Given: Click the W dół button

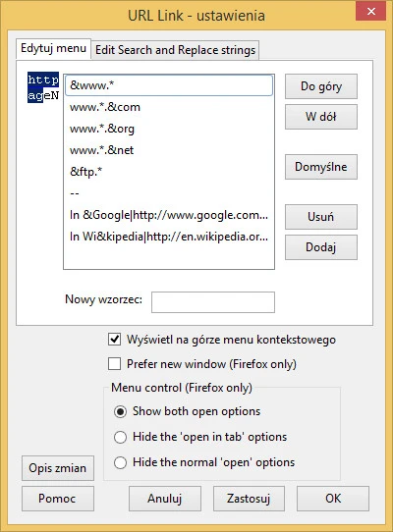Looking at the screenshot, I should coord(321,117).
